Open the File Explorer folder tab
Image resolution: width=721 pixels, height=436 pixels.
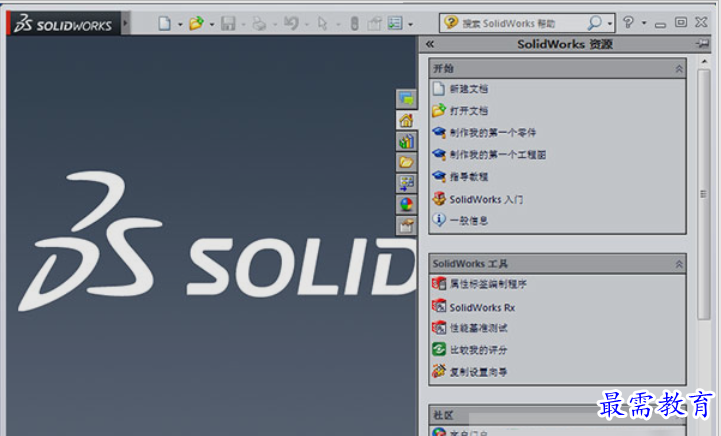[x=406, y=162]
